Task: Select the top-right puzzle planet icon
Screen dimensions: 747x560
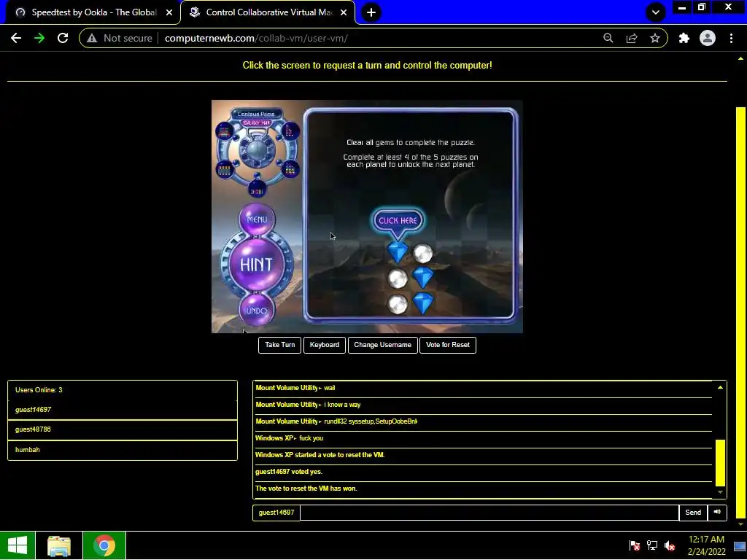Action: pos(290,131)
